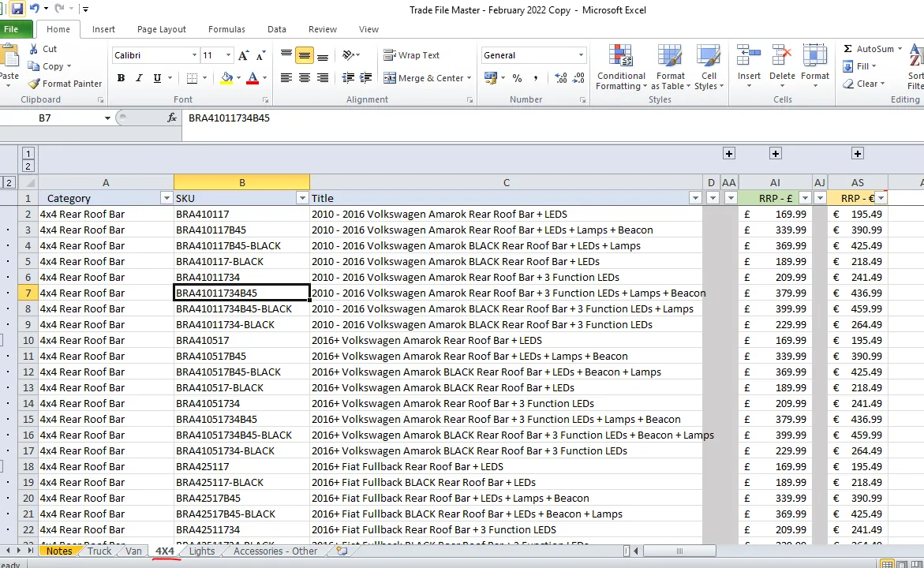
Task: Click Merge & Center button
Action: tap(423, 78)
